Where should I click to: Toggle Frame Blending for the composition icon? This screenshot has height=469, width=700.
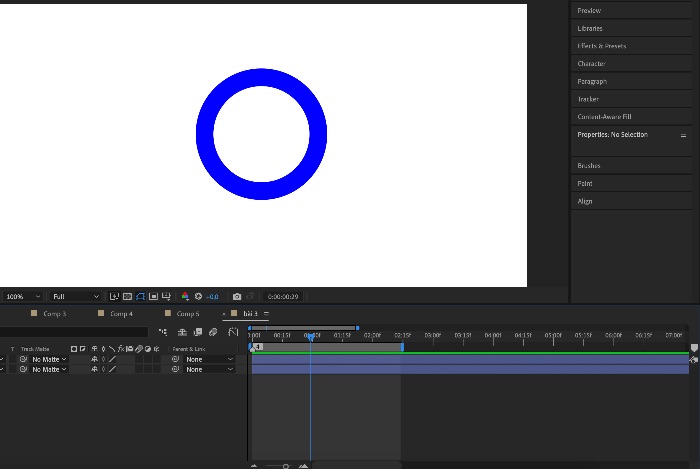pyautogui.click(x=198, y=332)
